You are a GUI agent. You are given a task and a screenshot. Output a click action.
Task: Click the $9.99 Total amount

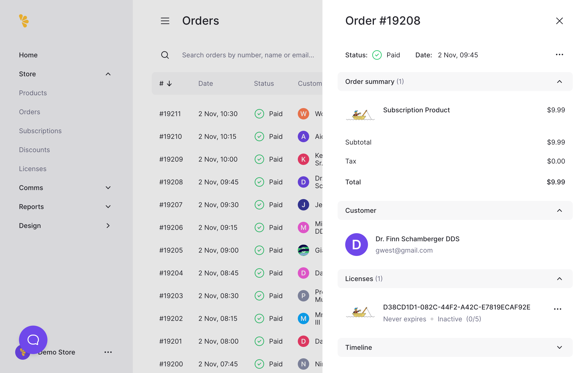pyautogui.click(x=556, y=182)
